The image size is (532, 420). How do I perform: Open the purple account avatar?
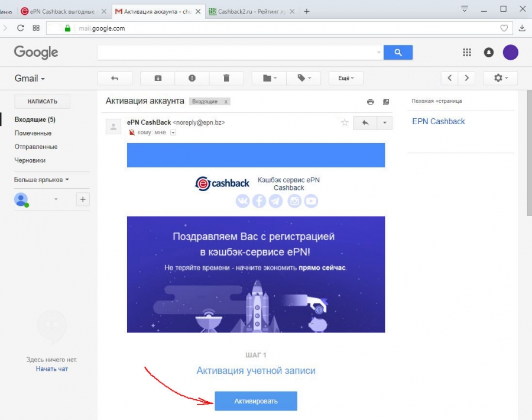coord(510,52)
